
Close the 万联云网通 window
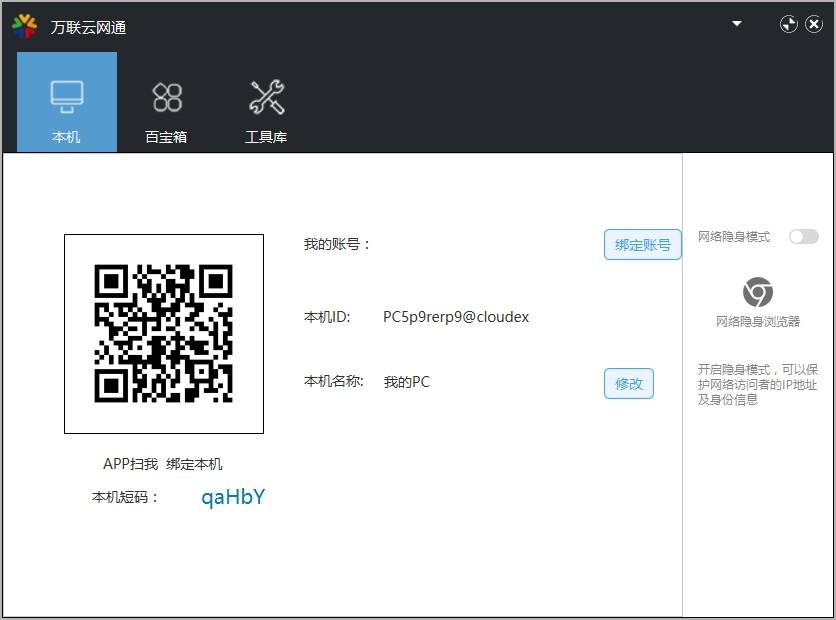(x=814, y=24)
